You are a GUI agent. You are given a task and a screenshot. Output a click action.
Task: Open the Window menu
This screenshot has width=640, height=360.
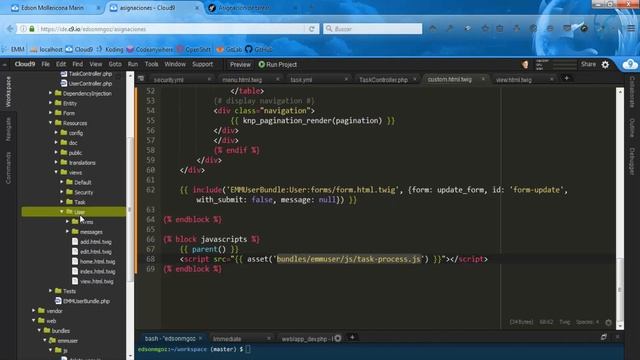pos(175,64)
